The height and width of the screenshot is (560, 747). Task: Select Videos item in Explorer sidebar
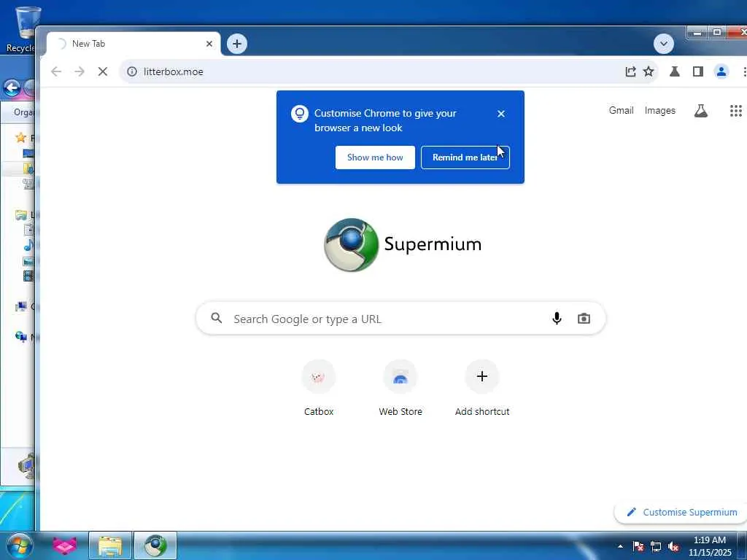point(28,276)
